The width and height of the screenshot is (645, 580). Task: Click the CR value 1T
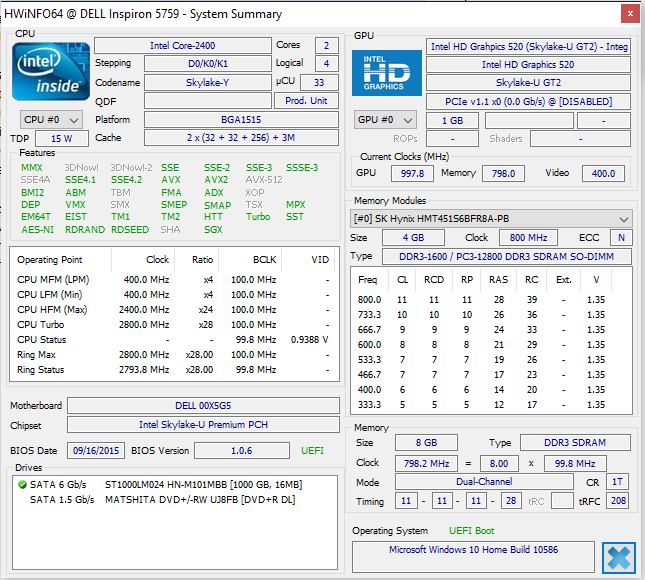617,482
